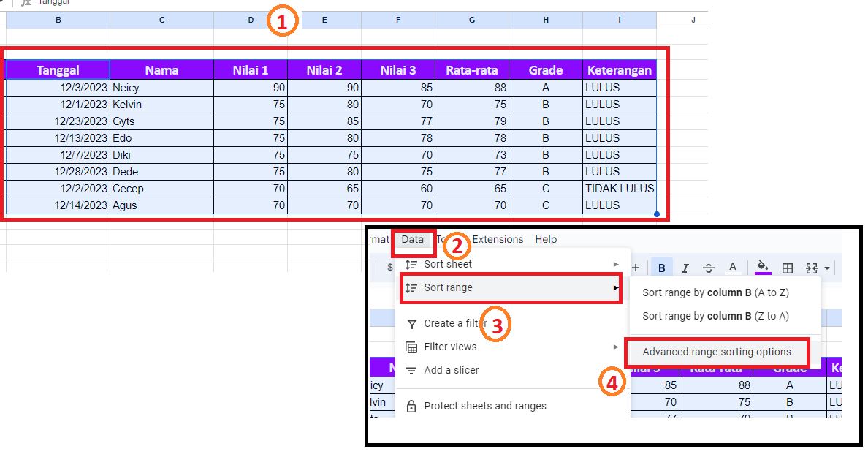Select column I header
The image size is (868, 457).
[x=620, y=20]
